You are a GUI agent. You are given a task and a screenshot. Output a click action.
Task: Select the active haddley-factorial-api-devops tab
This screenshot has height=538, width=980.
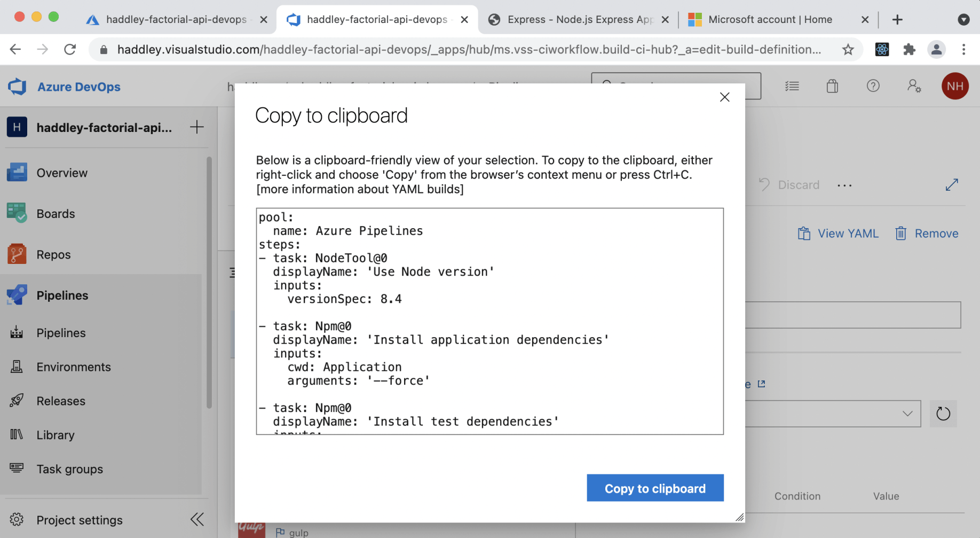coord(377,19)
